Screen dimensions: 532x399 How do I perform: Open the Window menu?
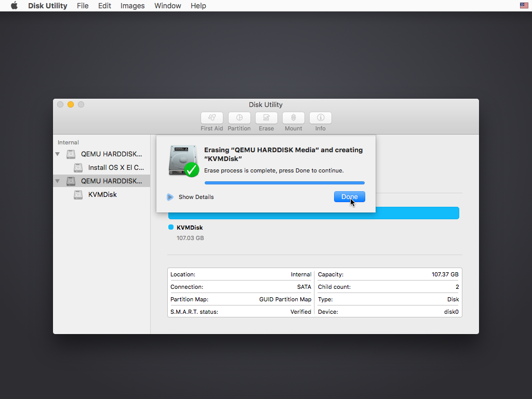167,6
